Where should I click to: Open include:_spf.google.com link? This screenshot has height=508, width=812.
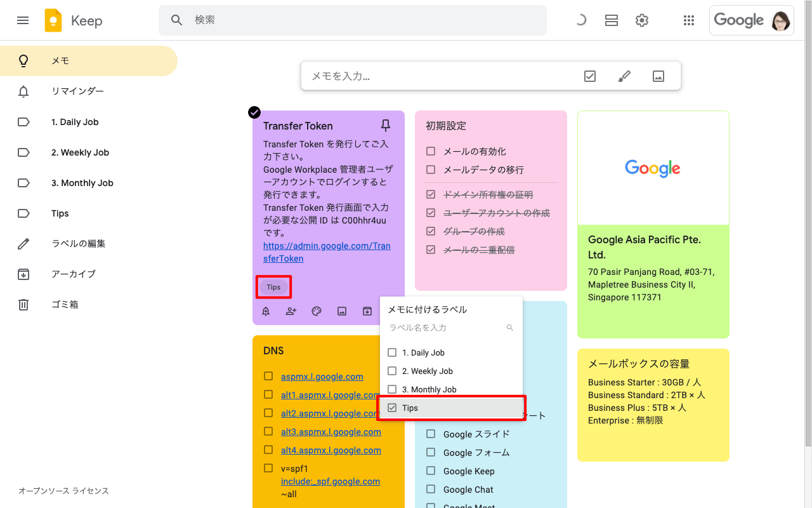pos(331,481)
